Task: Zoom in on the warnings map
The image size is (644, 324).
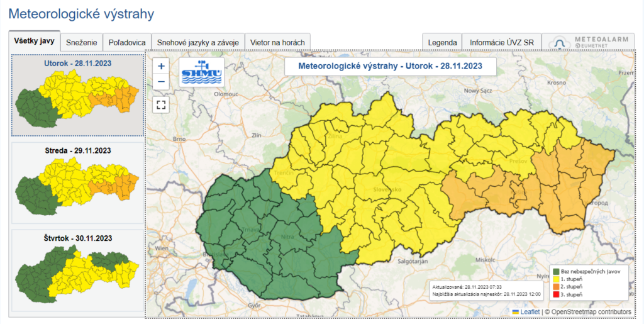Action: pos(162,66)
